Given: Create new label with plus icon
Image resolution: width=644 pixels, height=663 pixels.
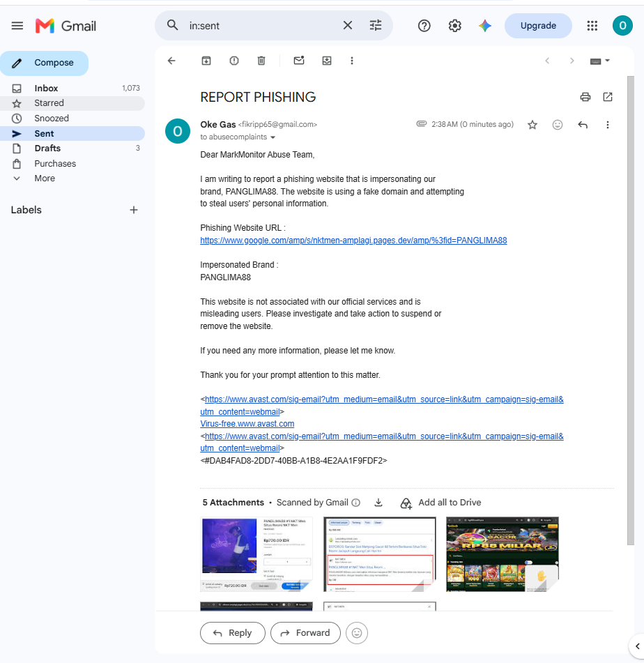Looking at the screenshot, I should point(134,210).
